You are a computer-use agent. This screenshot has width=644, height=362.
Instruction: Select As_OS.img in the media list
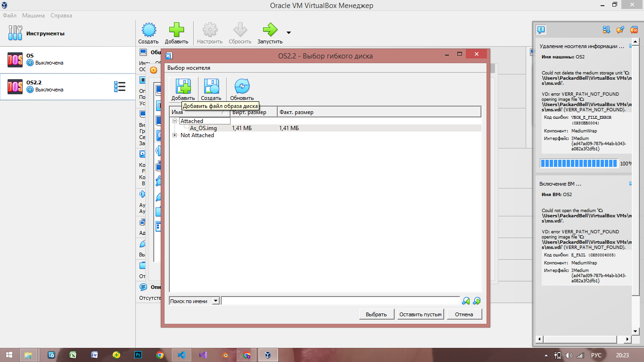click(203, 128)
